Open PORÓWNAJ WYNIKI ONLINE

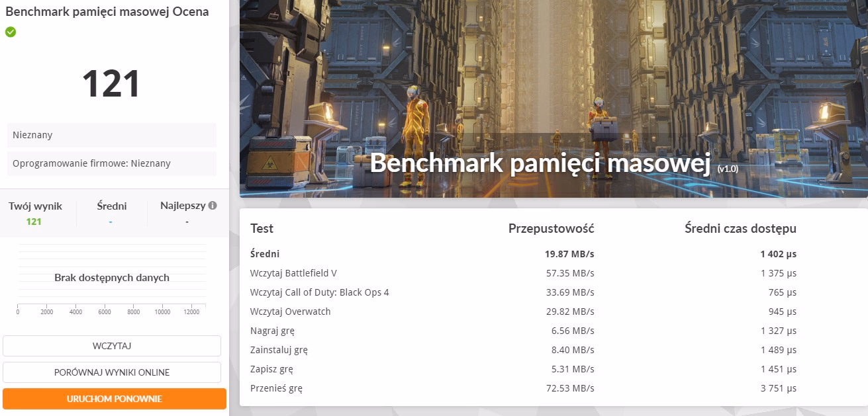(112, 372)
